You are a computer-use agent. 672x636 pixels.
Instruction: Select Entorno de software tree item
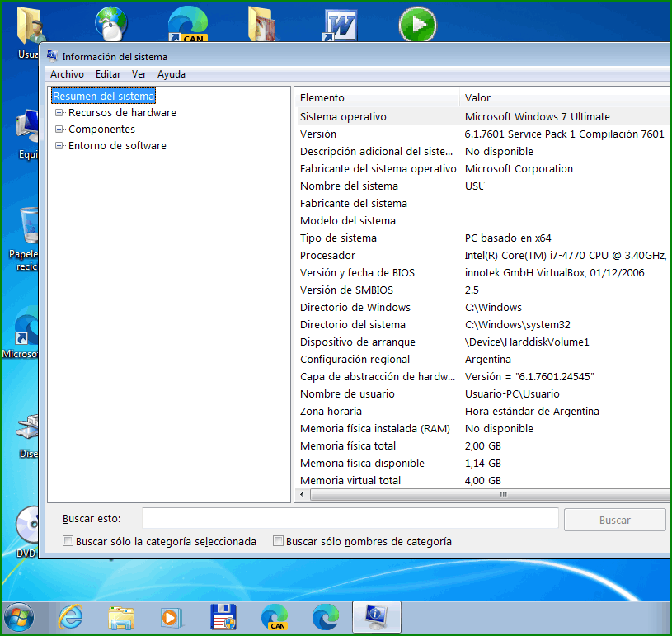117,145
